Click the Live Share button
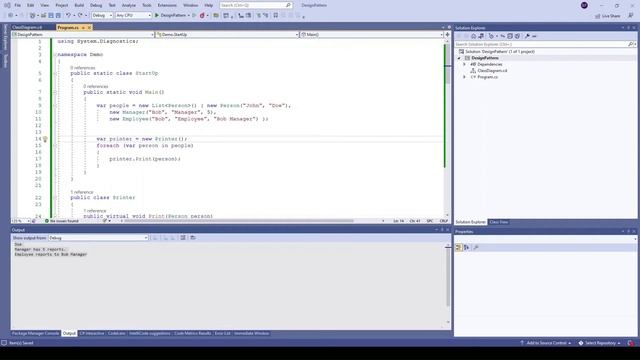 point(608,16)
